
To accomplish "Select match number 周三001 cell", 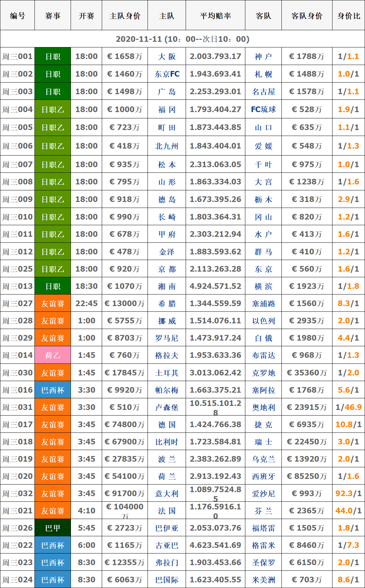I will pyautogui.click(x=18, y=56).
